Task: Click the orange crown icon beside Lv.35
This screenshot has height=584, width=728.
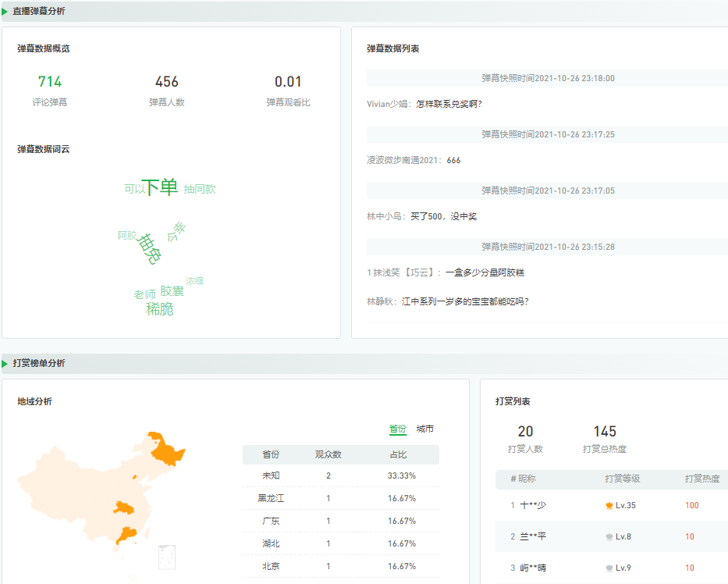Action: pos(610,505)
